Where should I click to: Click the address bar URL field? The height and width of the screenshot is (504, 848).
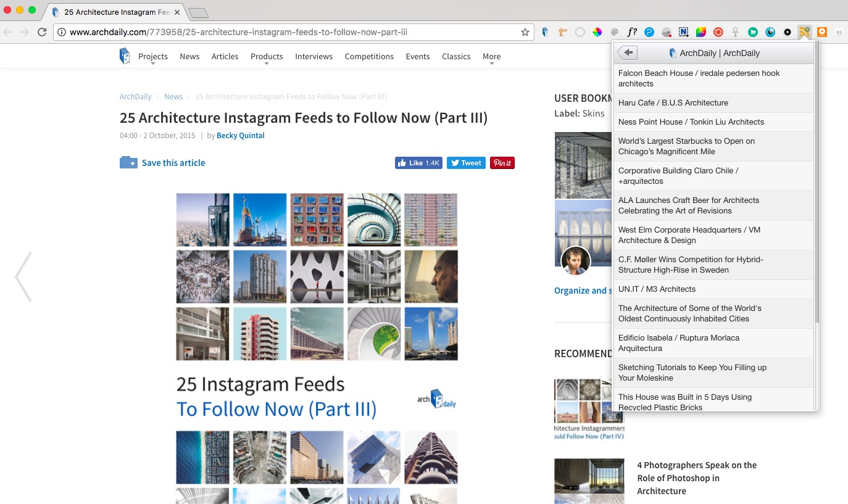293,32
